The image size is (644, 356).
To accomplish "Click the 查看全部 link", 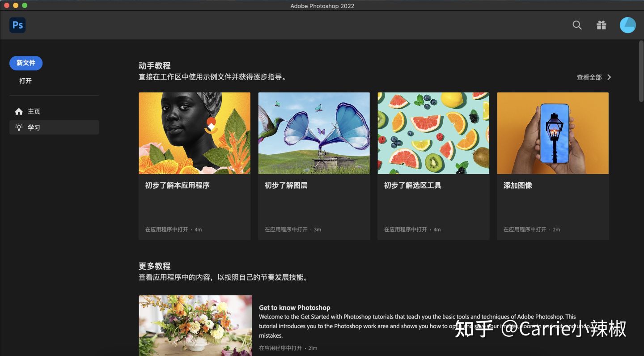I will coord(589,77).
